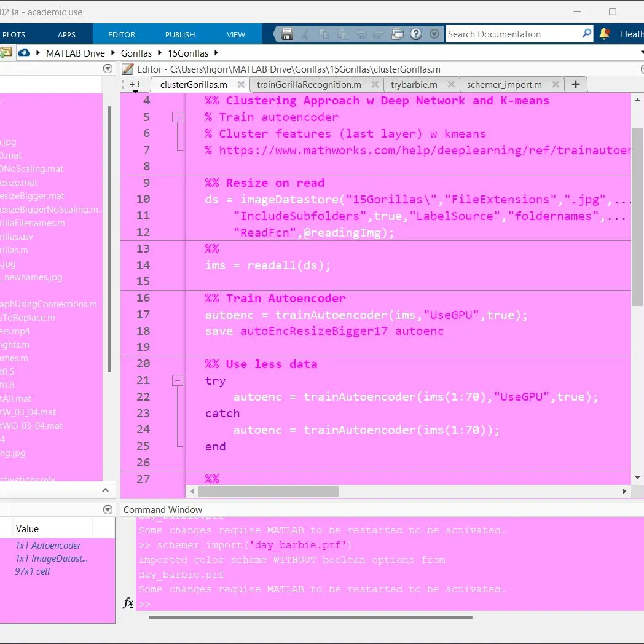Click MATLAB Drive in the address bar
This screenshot has height=644, width=644.
click(76, 53)
